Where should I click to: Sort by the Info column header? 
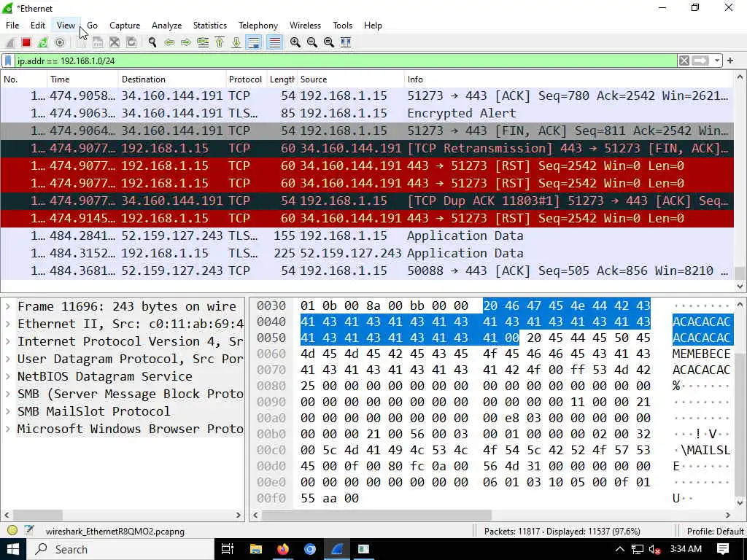[x=568, y=79]
